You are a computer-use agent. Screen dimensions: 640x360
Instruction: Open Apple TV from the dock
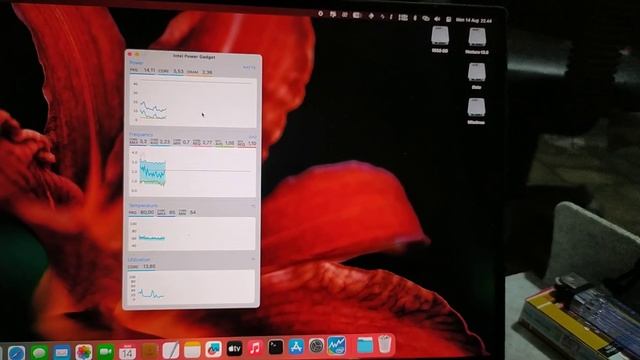coord(234,349)
